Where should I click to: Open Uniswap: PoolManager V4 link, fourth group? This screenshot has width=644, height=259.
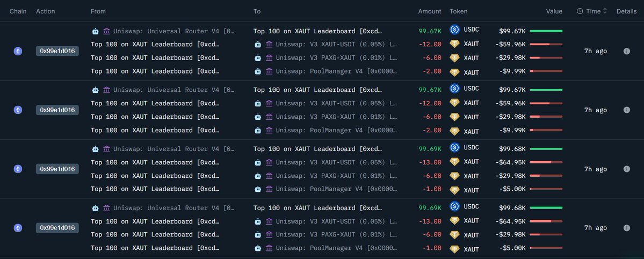336,248
